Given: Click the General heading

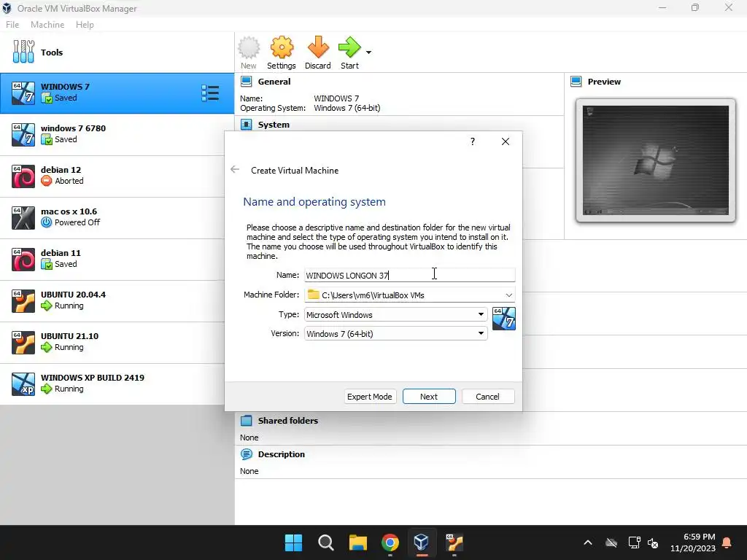Looking at the screenshot, I should pyautogui.click(x=274, y=82).
